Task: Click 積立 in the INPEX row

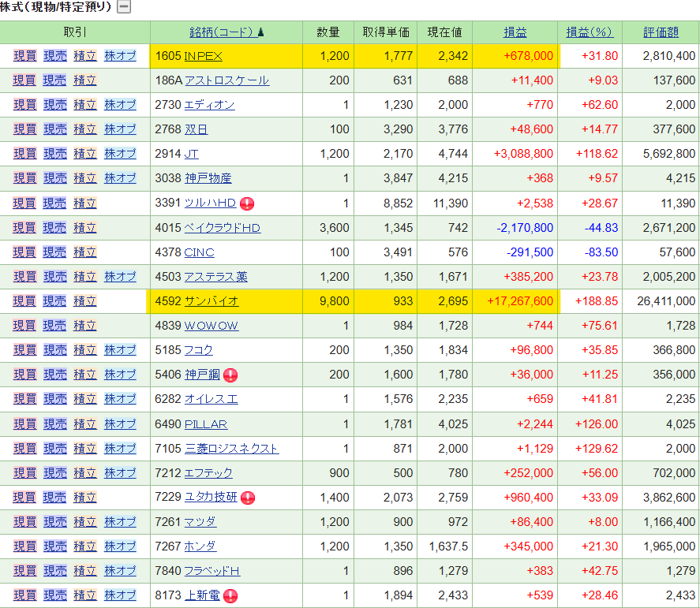Action: (x=84, y=56)
